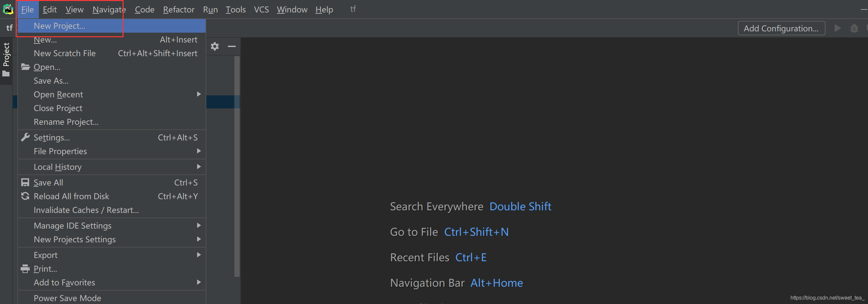
Task: Choose Save All menu entry
Action: pyautogui.click(x=111, y=183)
